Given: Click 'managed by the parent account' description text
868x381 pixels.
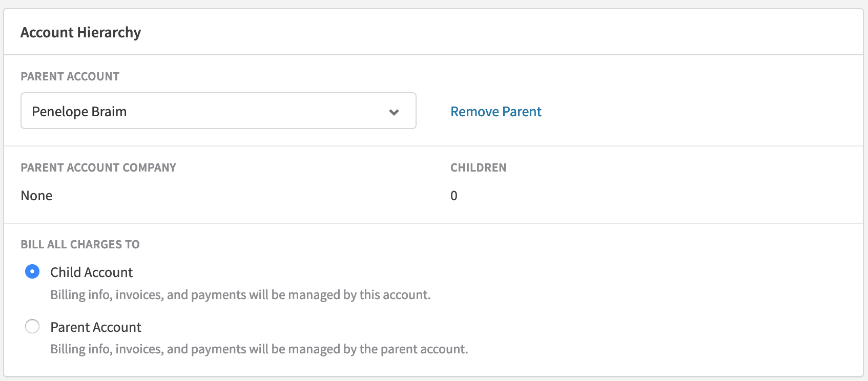Looking at the screenshot, I should pos(259,349).
